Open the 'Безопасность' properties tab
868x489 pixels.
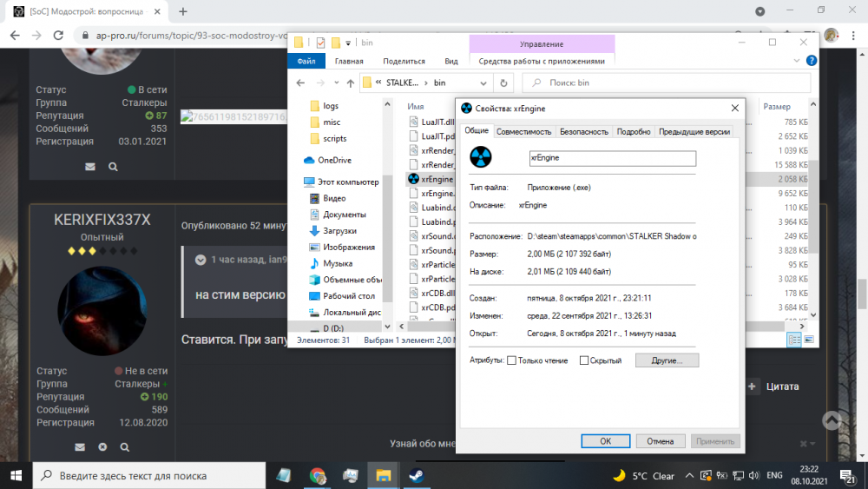click(x=583, y=131)
